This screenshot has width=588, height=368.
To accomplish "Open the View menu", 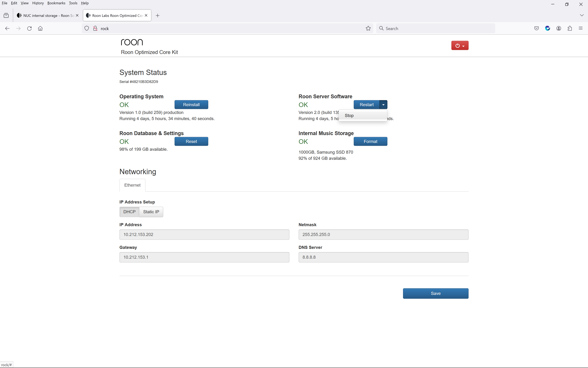I will (24, 3).
